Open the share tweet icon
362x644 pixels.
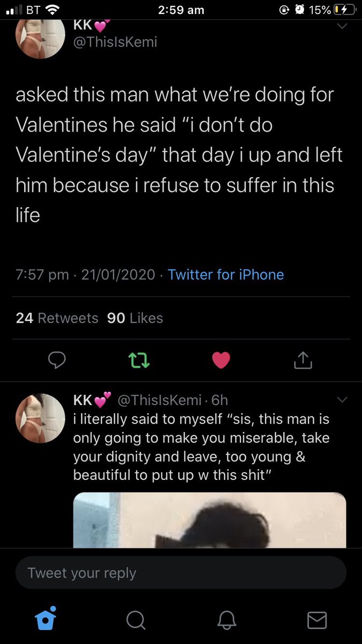click(x=303, y=360)
